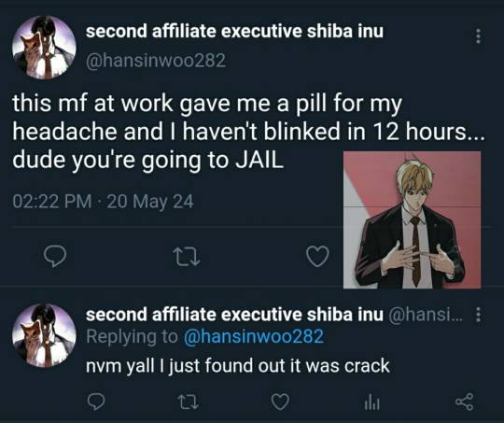Select the truncated @hansi... handle on the reply

click(x=426, y=315)
